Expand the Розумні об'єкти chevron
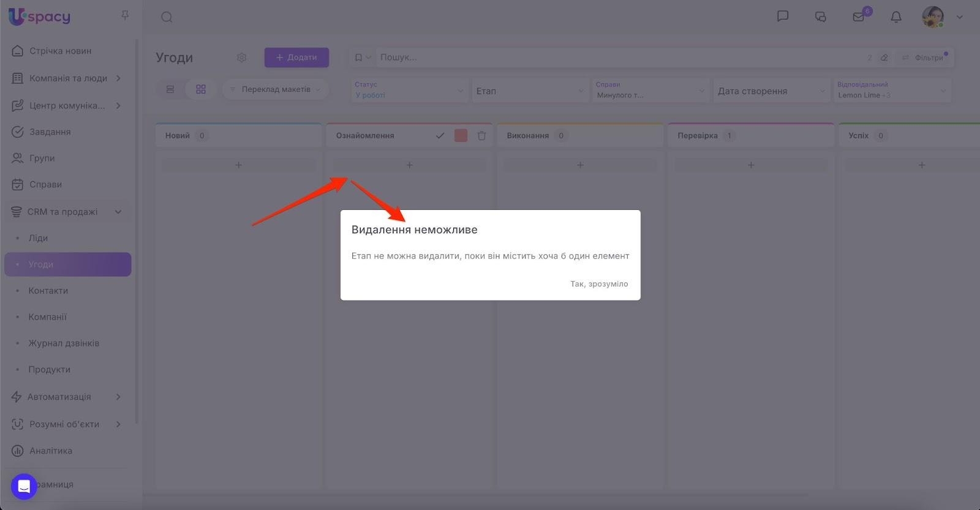The image size is (980, 510). tap(118, 424)
